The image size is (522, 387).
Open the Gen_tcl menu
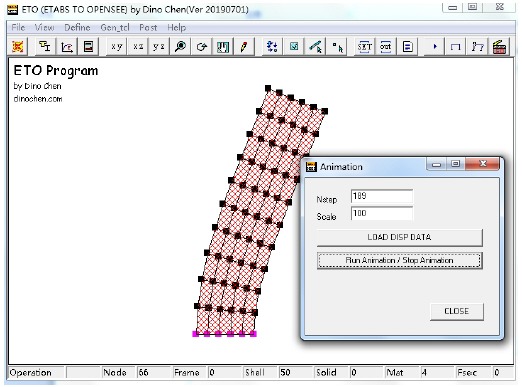115,28
